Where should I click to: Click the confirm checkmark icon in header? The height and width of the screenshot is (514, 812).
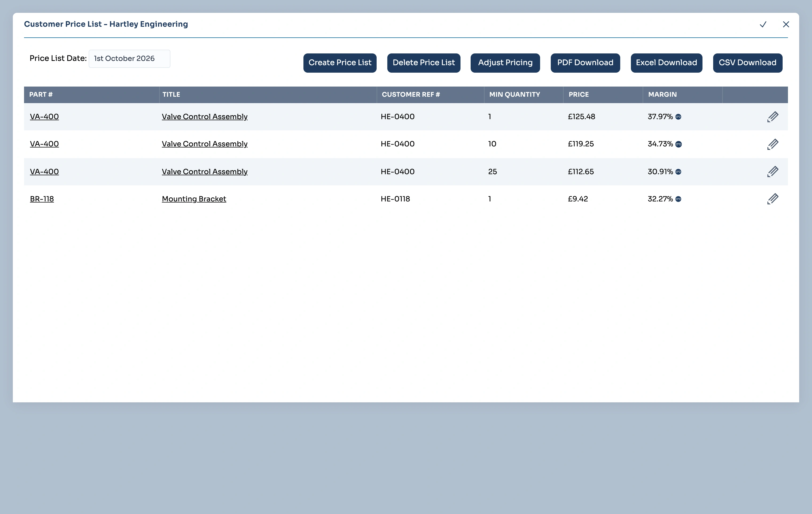[763, 24]
